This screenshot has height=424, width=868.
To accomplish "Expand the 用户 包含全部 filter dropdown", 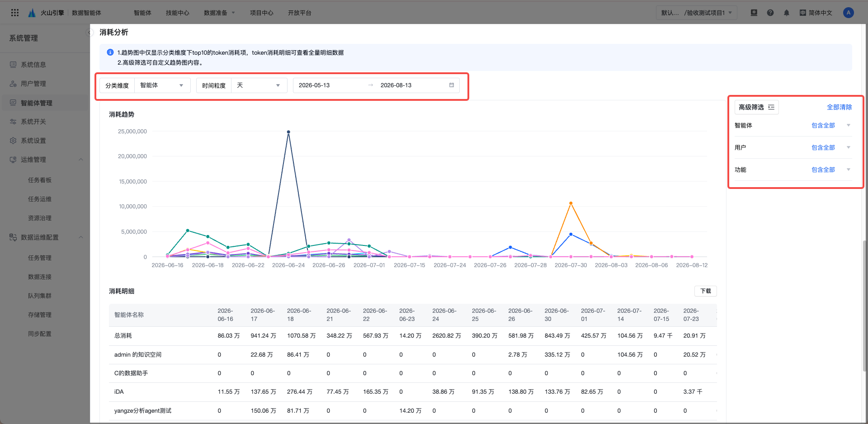I will click(x=831, y=147).
